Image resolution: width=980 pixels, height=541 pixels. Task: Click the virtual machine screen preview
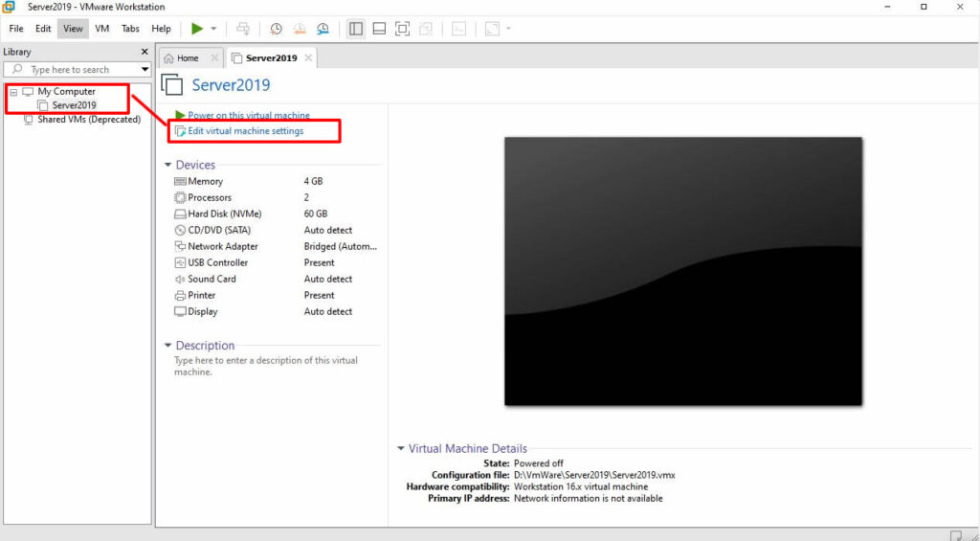click(x=683, y=271)
